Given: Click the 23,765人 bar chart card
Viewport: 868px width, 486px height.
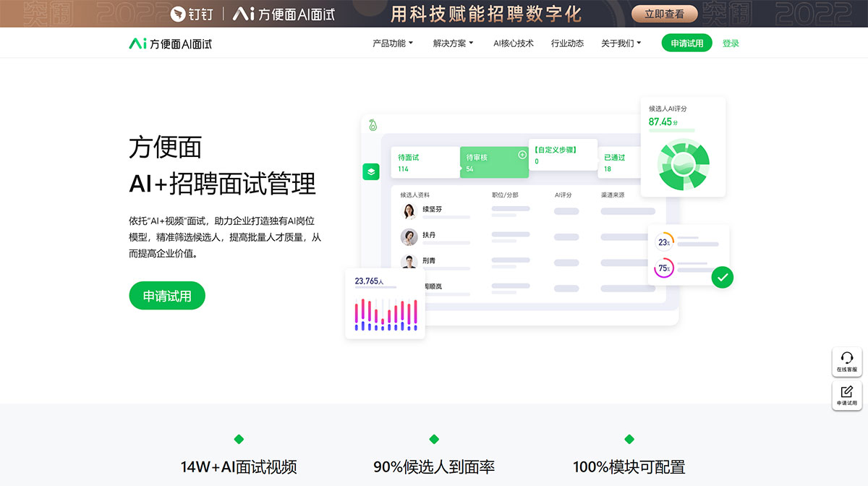Looking at the screenshot, I should click(x=385, y=303).
